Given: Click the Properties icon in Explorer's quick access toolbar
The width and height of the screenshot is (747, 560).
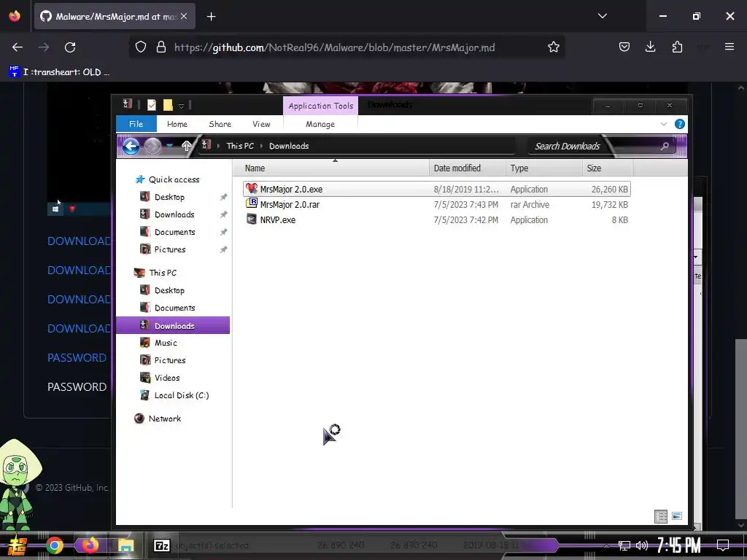Looking at the screenshot, I should (x=152, y=105).
